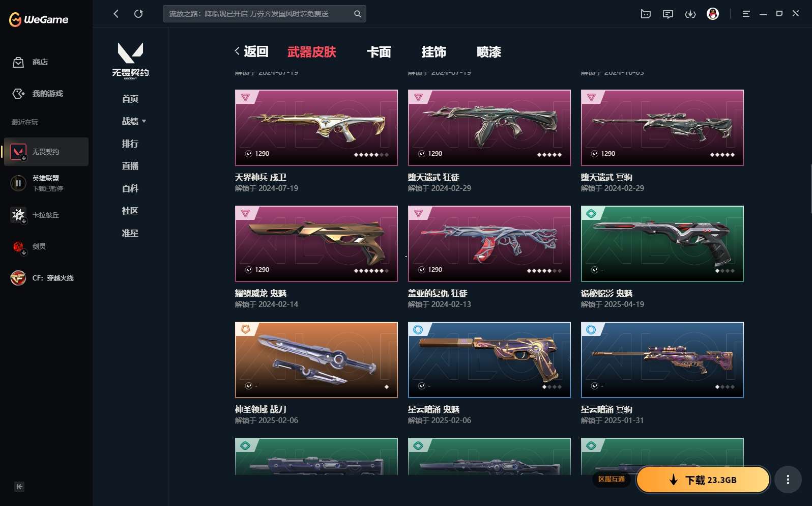This screenshot has width=812, height=506.
Task: Open the hamburger menu icon
Action: pos(746,14)
